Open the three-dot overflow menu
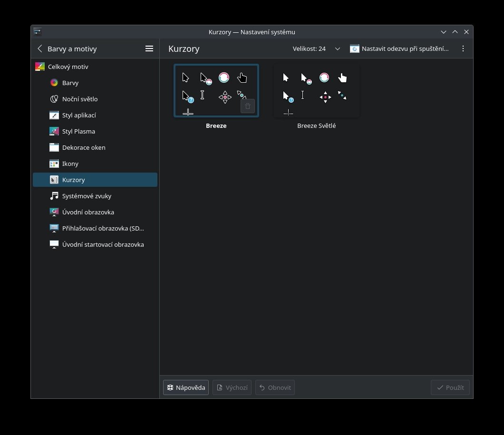 coord(463,48)
